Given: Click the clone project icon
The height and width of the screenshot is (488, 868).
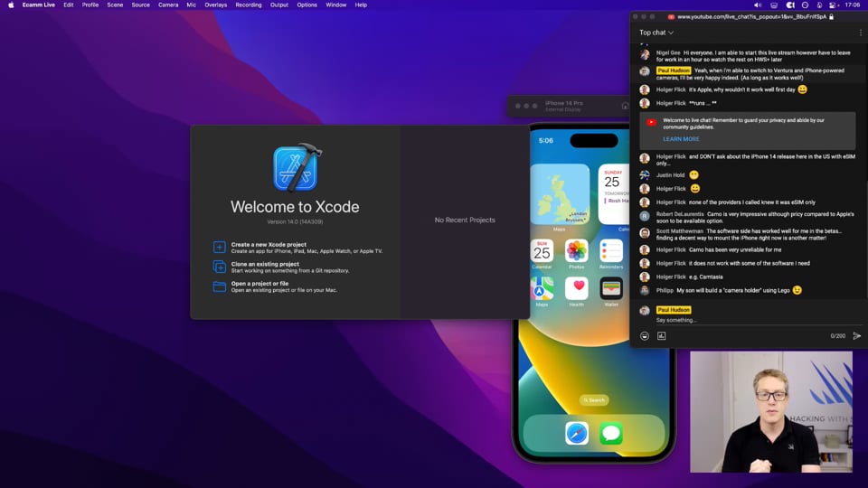Looking at the screenshot, I should [219, 267].
